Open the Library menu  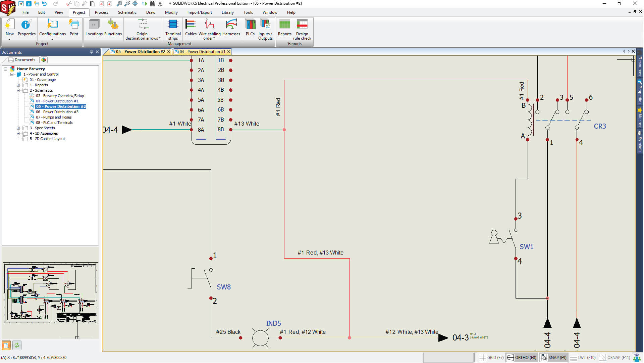pyautogui.click(x=228, y=12)
